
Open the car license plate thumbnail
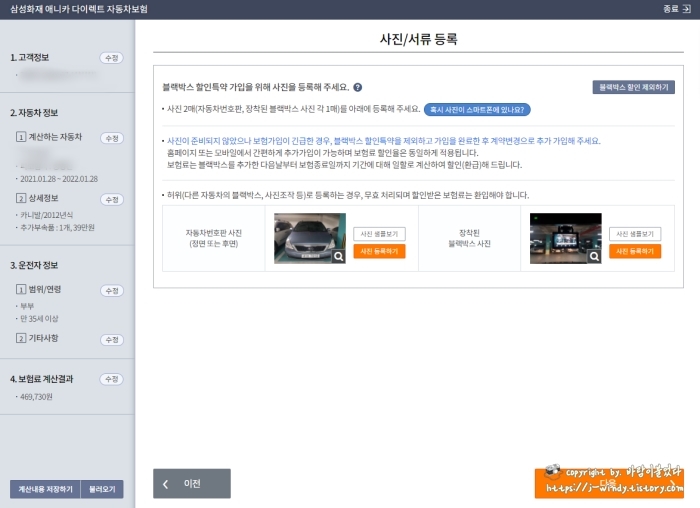point(309,238)
